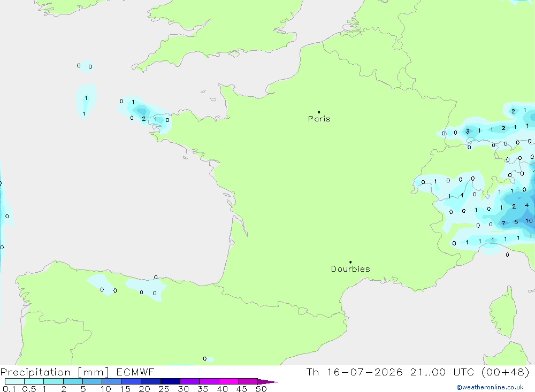Click the purple arrow at legend end
The height and width of the screenshot is (392, 535).
267,381
